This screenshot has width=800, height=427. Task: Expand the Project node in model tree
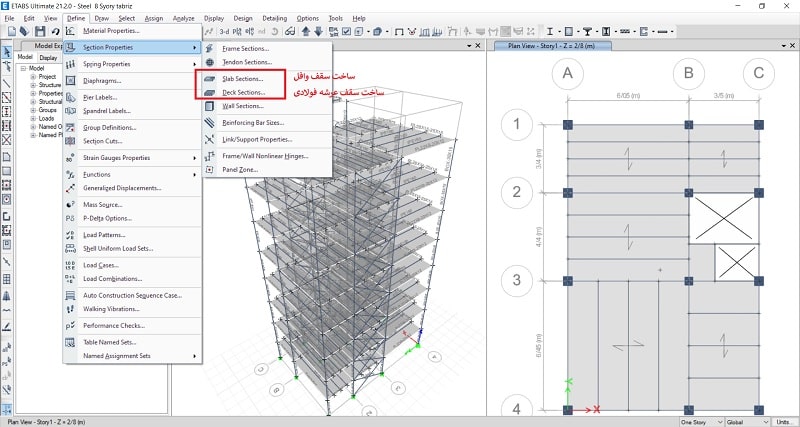(x=33, y=76)
